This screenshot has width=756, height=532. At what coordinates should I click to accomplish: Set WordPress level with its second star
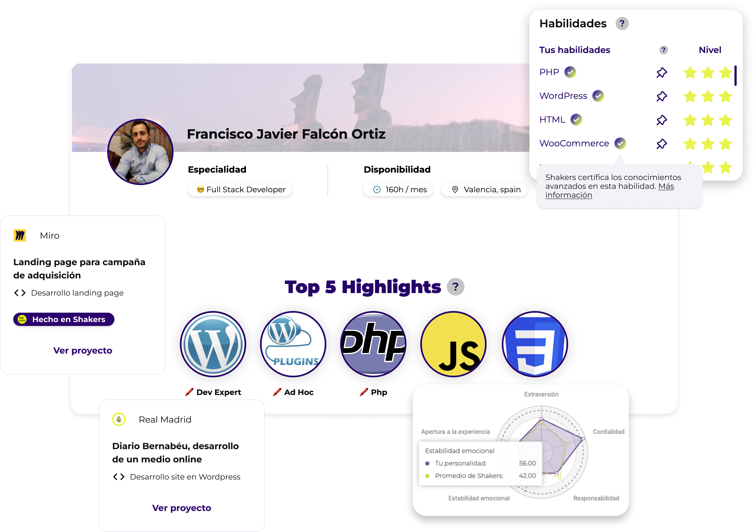coord(708,96)
